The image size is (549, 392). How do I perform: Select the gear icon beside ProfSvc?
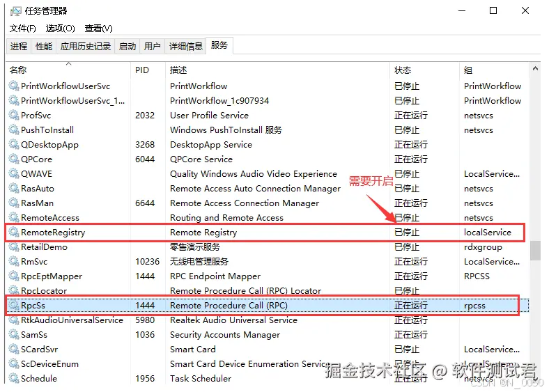(x=14, y=115)
